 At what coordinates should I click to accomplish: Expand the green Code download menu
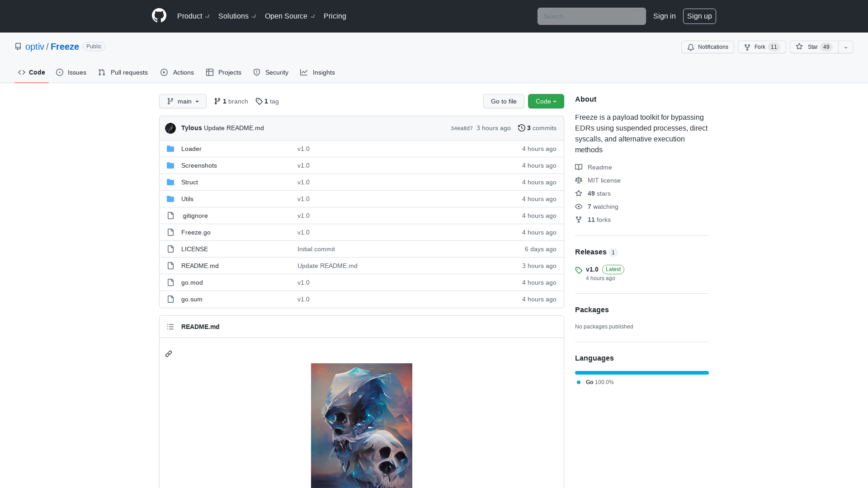pyautogui.click(x=546, y=101)
